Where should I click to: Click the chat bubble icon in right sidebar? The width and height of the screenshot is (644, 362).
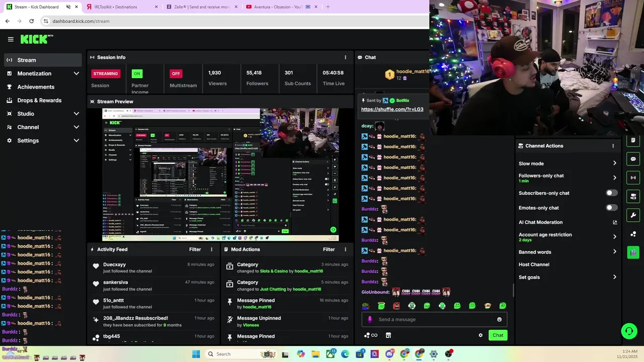[633, 159]
